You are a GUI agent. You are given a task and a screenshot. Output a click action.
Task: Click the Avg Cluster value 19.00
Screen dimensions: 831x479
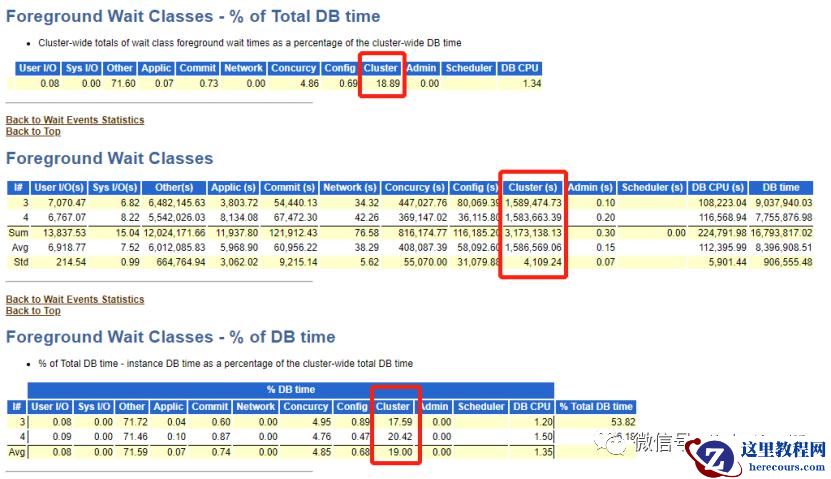400,452
